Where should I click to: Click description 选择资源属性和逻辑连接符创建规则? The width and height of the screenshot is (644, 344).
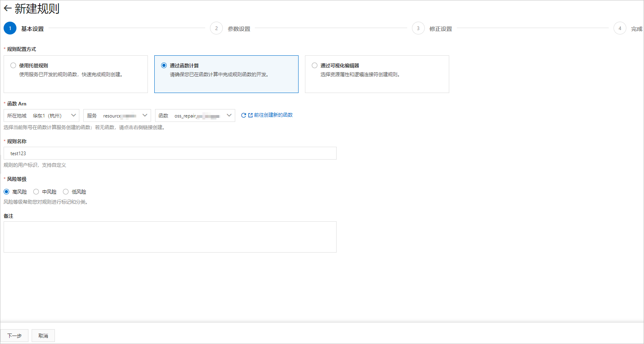360,75
